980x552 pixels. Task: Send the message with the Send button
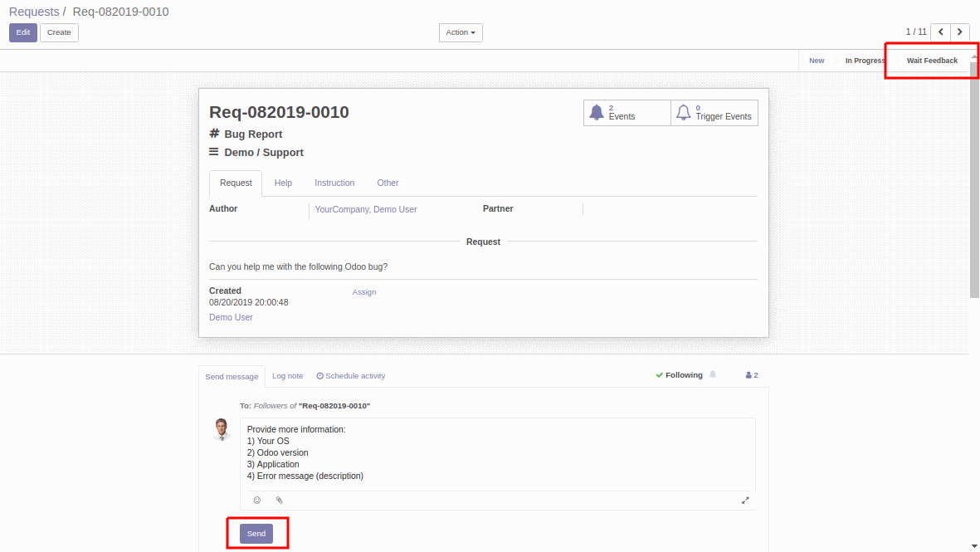click(256, 533)
